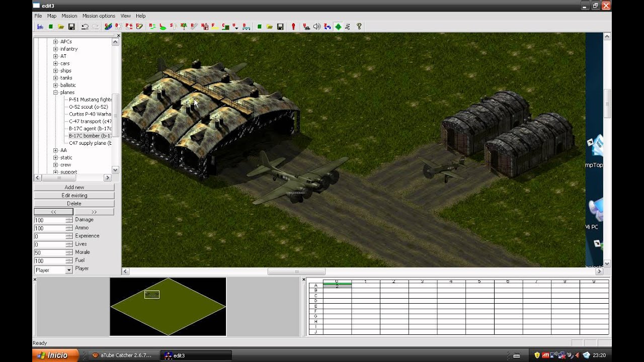644x362 pixels.
Task: Click the unit tree horizontal scrollbar thumb
Action: tap(59, 178)
